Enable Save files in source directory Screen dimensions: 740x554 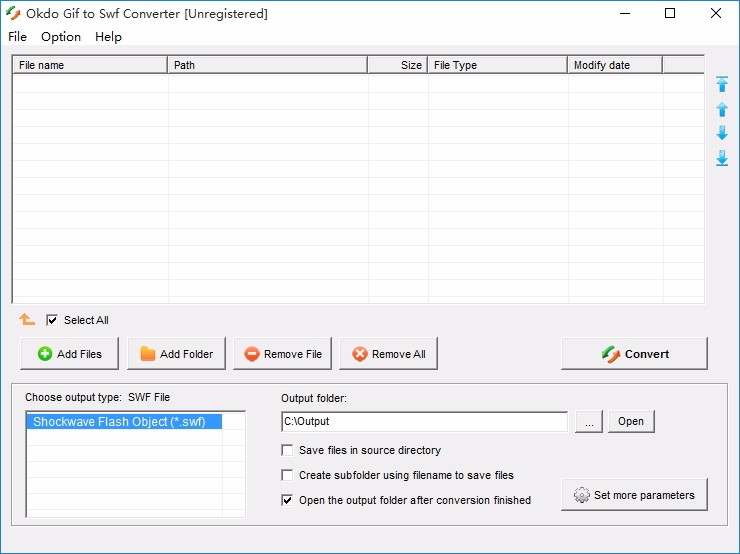pos(287,450)
